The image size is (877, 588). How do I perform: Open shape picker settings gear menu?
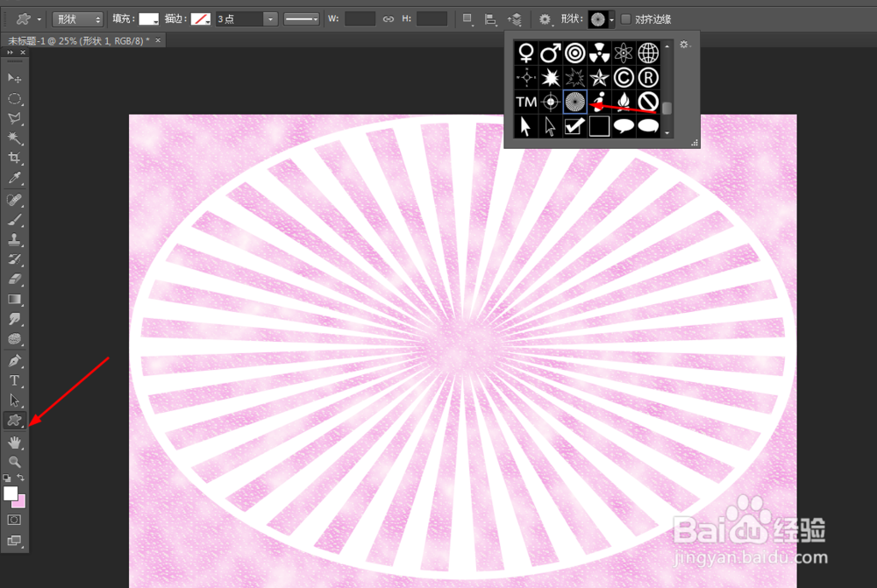[x=685, y=45]
